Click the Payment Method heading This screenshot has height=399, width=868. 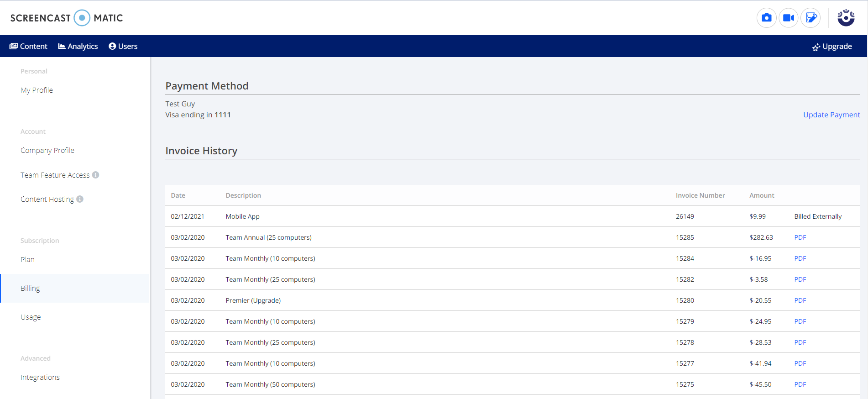[x=207, y=86]
